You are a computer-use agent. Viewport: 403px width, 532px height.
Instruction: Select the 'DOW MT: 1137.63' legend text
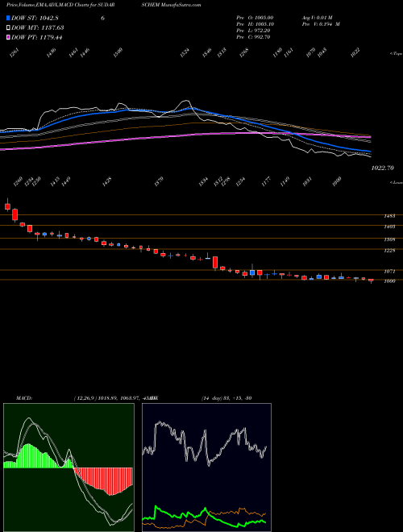tap(38, 28)
